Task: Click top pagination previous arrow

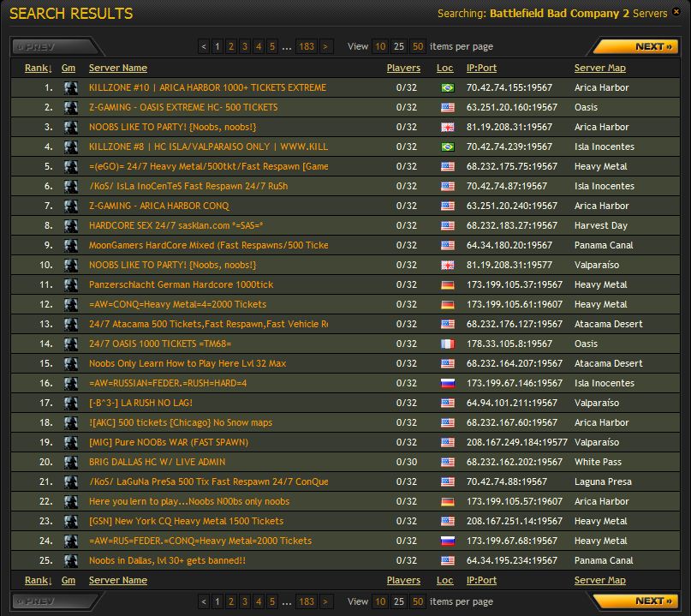Action: point(204,47)
